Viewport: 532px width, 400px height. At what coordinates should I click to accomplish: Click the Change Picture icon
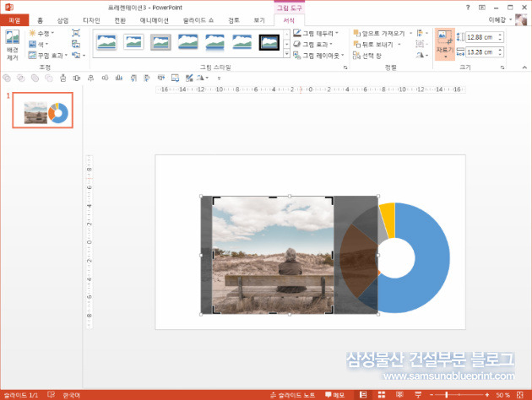[x=76, y=44]
